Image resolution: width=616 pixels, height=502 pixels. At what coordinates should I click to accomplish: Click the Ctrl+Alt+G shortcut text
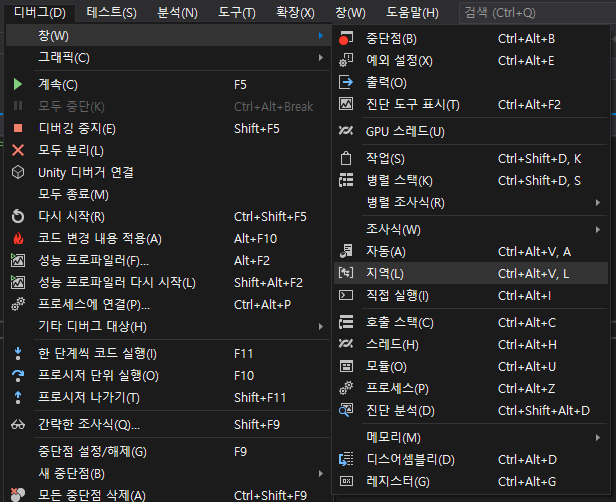527,482
